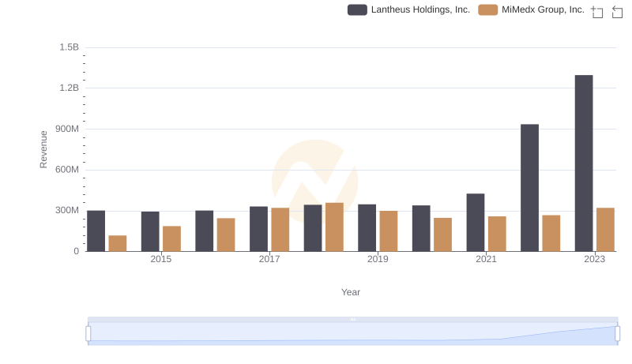
Task: Toggle the MiMedx Group, Inc. legend series
Action: [x=531, y=9]
